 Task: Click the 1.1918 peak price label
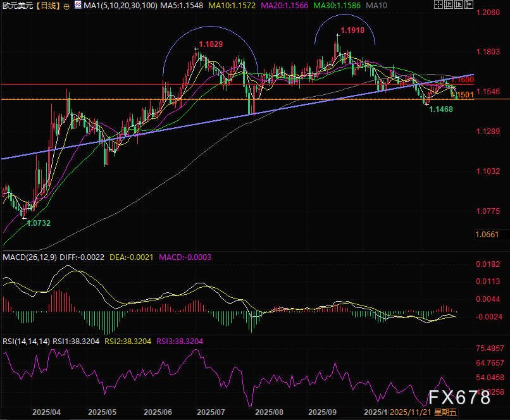352,30
